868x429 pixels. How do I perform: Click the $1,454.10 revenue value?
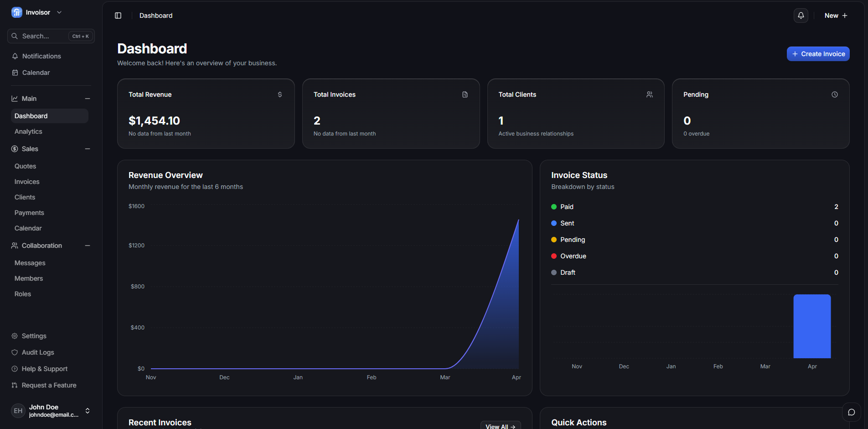[x=154, y=120]
